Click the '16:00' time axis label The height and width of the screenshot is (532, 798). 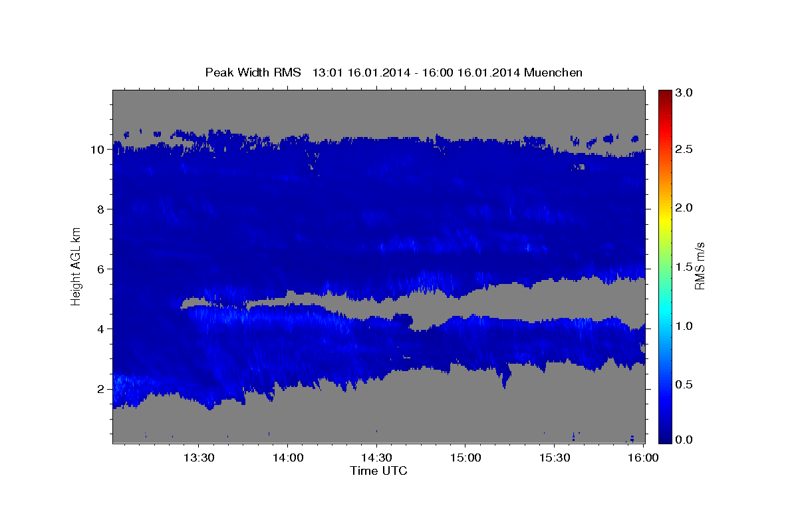click(x=642, y=458)
